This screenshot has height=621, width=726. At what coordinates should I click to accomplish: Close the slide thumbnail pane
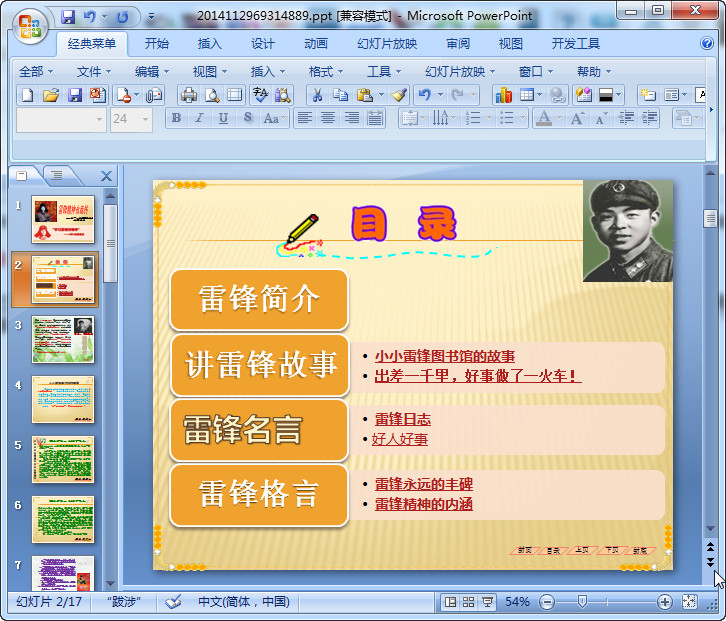pyautogui.click(x=106, y=176)
